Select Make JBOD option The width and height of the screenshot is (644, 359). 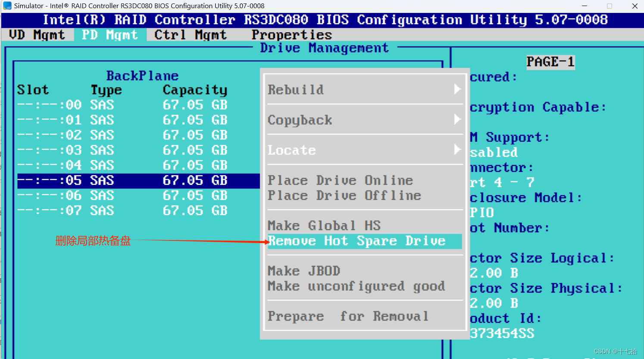click(x=304, y=271)
